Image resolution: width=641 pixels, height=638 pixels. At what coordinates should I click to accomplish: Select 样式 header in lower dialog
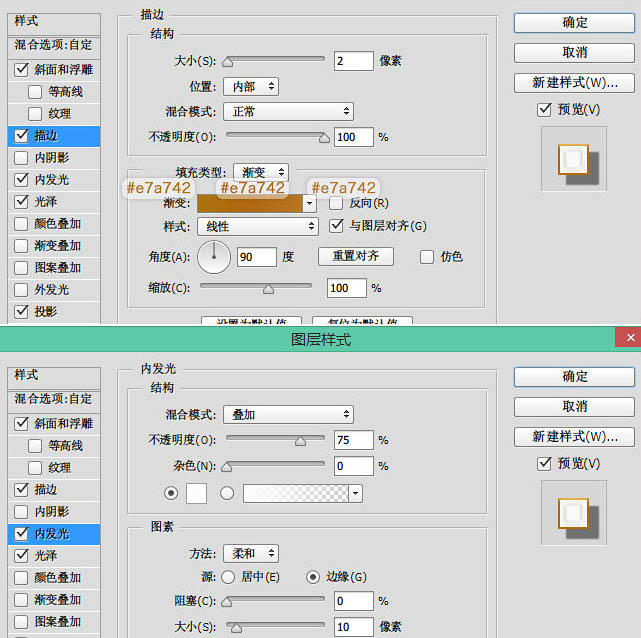[54, 375]
